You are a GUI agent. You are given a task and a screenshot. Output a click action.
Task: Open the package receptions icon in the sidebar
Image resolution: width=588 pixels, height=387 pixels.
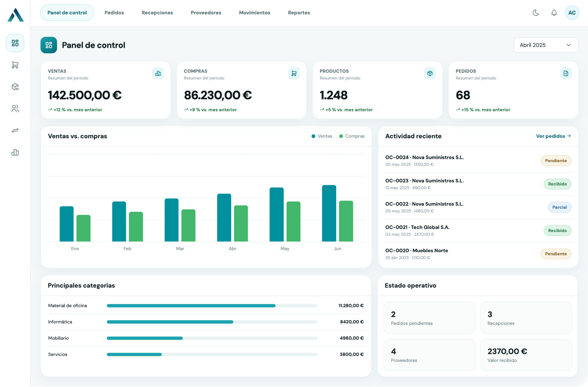[15, 87]
